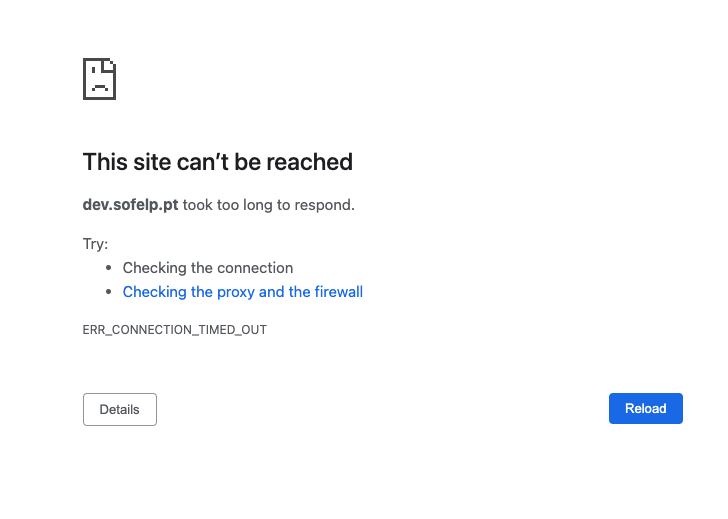Click the folded corner of the page icon
The height and width of the screenshot is (519, 728).
point(110,65)
